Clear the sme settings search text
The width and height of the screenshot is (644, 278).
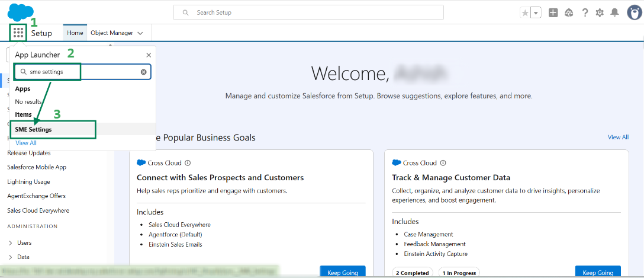[x=144, y=72]
